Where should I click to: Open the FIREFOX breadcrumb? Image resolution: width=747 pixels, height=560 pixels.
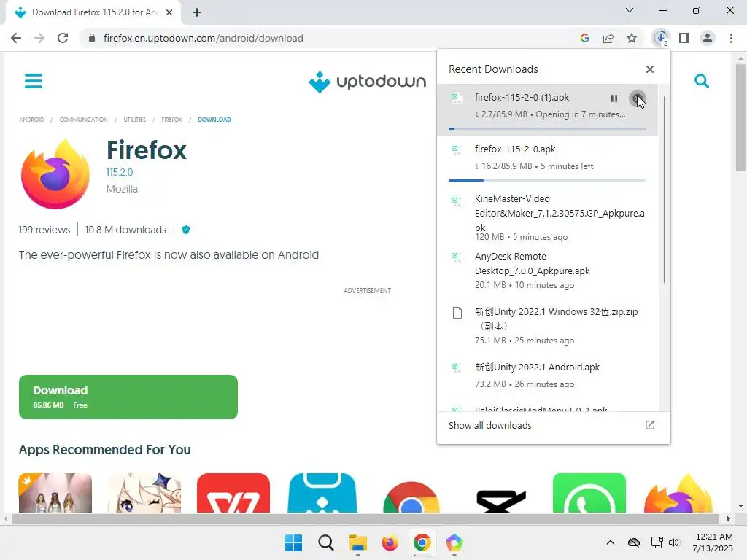click(171, 120)
